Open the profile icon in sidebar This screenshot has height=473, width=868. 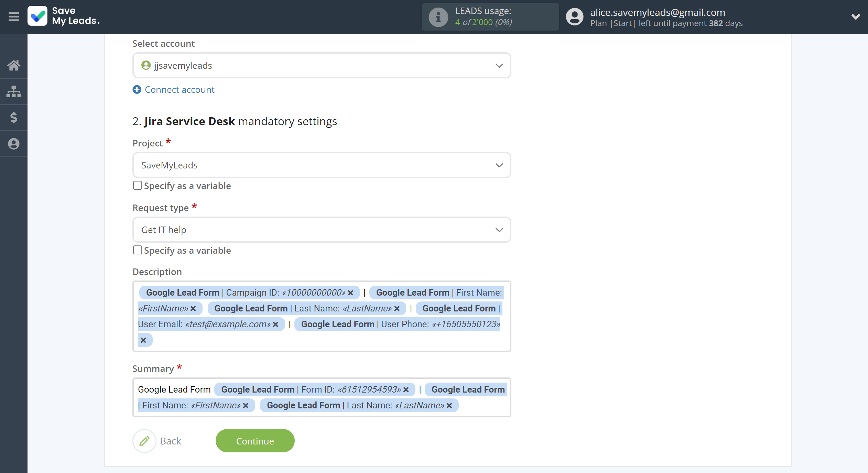(x=14, y=144)
